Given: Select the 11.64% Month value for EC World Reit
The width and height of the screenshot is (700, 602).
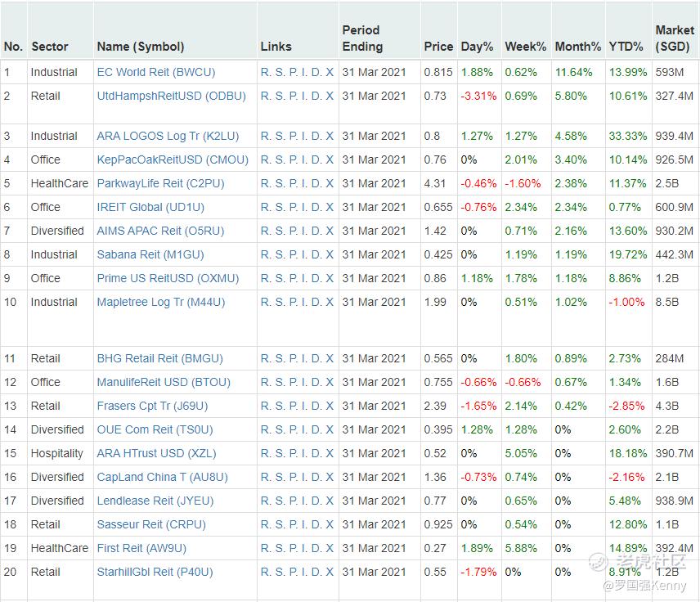Looking at the screenshot, I should click(x=574, y=72).
